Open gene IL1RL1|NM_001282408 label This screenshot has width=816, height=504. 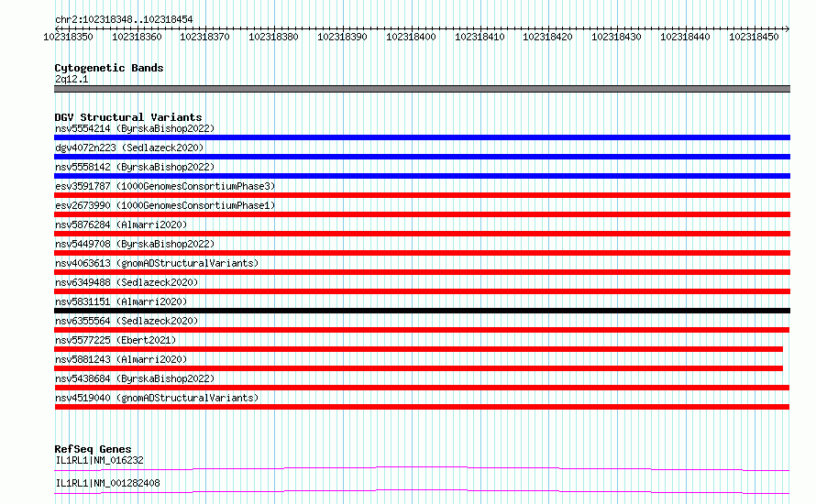107,483
